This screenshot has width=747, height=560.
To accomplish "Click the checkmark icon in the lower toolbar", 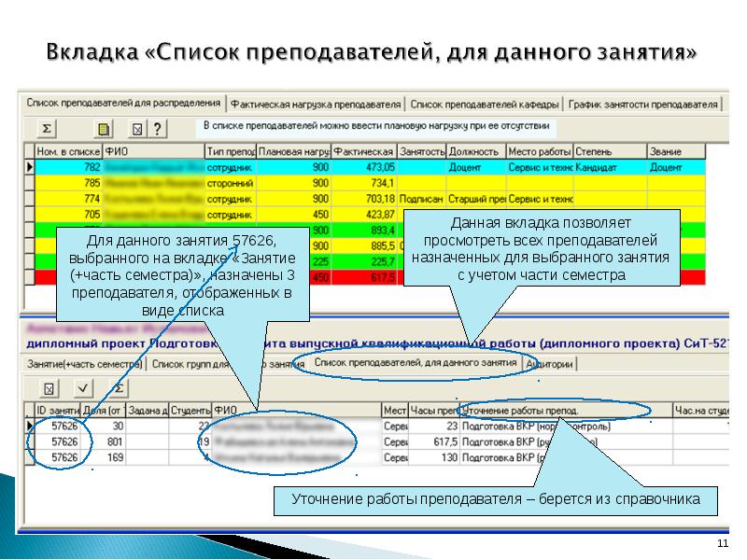I will pos(84,387).
